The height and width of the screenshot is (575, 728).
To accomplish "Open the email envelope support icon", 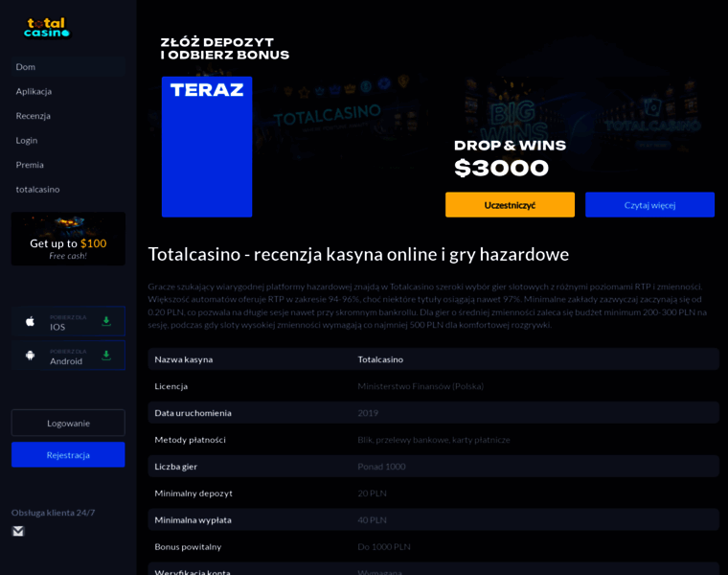I will [x=18, y=531].
